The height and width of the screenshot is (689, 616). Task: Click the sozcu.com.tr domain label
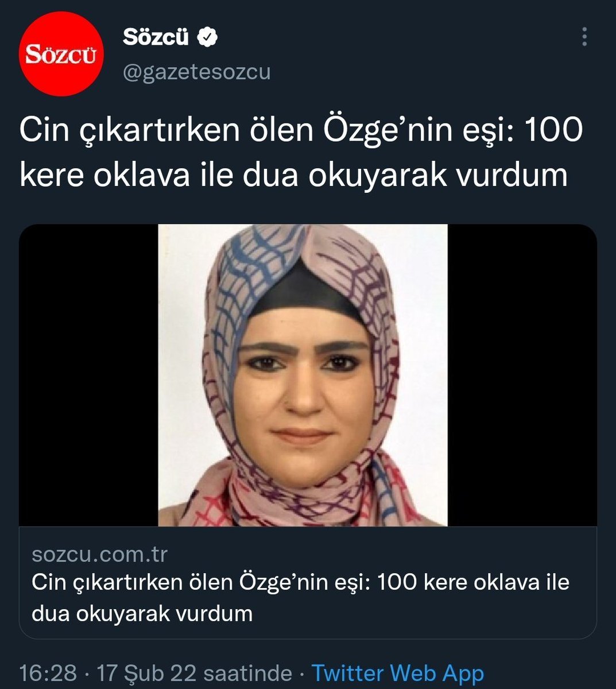tap(100, 555)
